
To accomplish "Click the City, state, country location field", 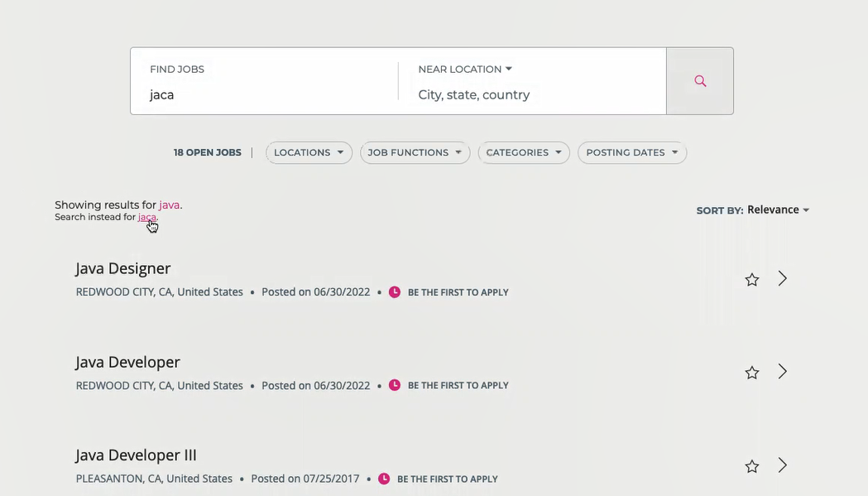I will click(530, 94).
